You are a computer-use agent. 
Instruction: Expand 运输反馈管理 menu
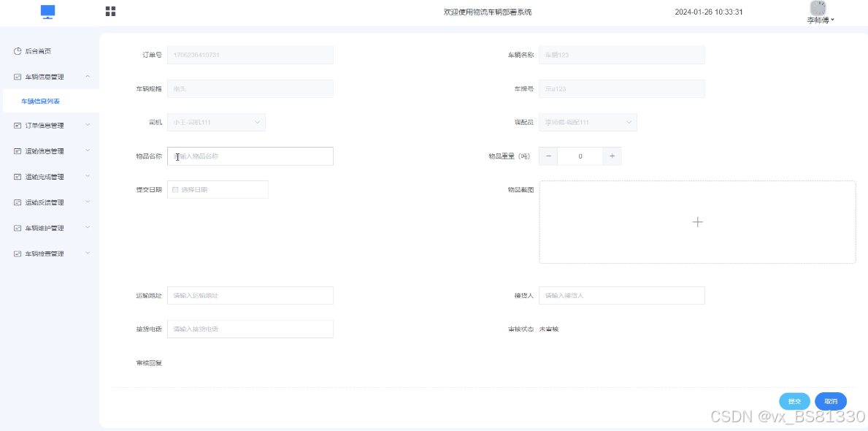[x=49, y=203]
